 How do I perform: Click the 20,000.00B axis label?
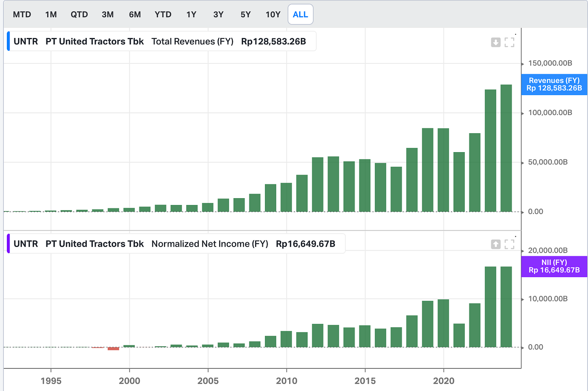[x=548, y=250]
